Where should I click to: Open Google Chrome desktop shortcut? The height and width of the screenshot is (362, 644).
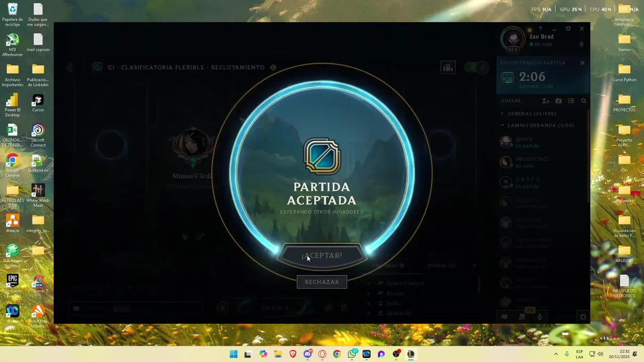click(x=13, y=165)
